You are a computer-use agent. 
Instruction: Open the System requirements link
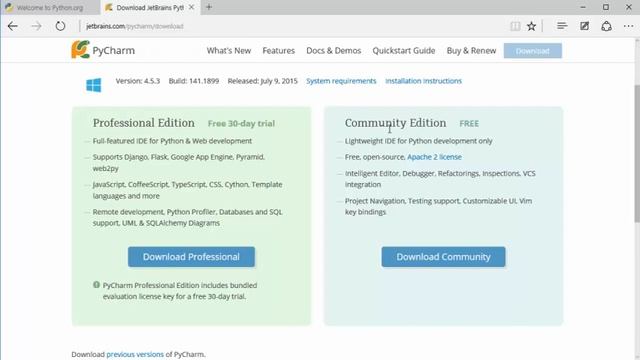(341, 81)
